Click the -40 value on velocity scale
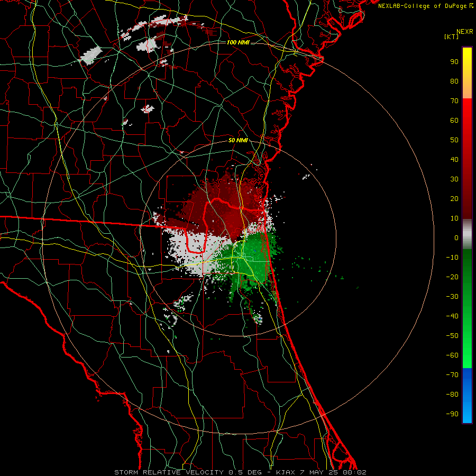Screen dimensions: 476x476 click(x=452, y=316)
